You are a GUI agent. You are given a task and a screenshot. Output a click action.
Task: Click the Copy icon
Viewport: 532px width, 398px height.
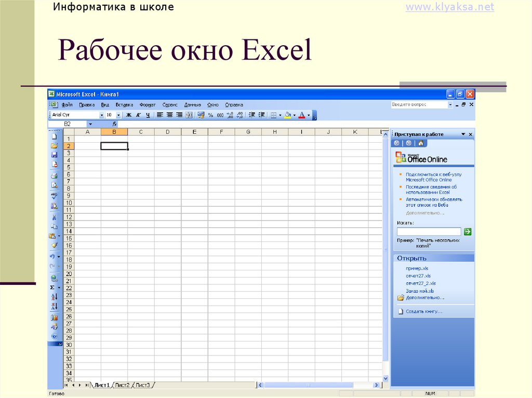(54, 226)
